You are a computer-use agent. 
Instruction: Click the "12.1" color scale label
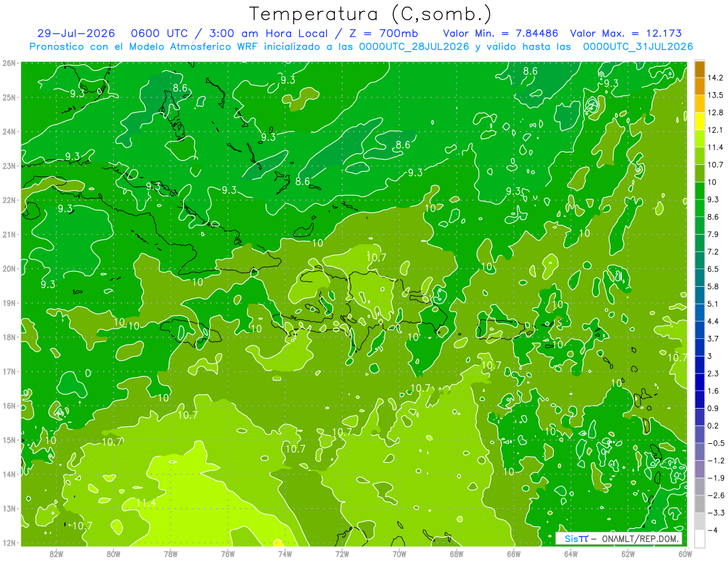click(x=715, y=130)
